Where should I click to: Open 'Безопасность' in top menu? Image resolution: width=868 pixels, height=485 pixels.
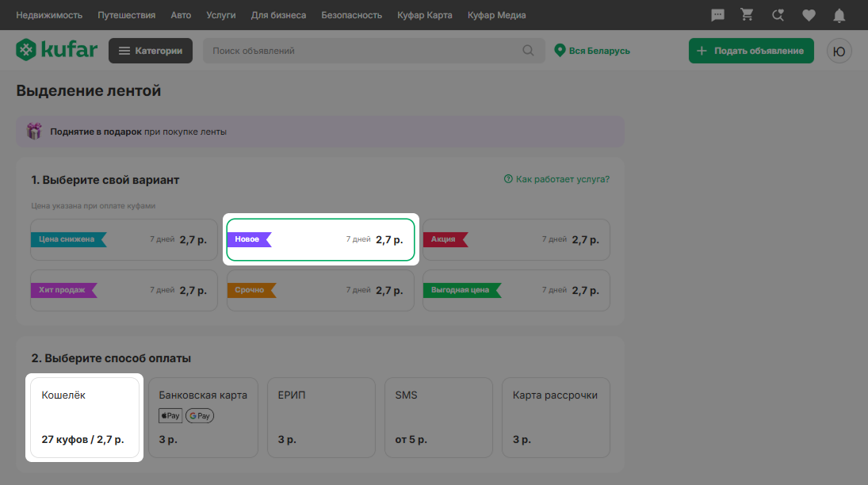[351, 15]
